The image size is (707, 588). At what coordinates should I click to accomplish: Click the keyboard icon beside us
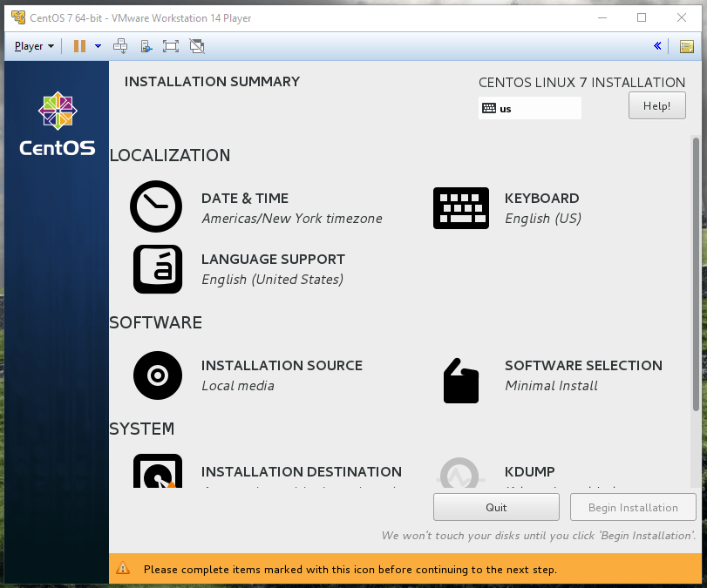pyautogui.click(x=489, y=109)
